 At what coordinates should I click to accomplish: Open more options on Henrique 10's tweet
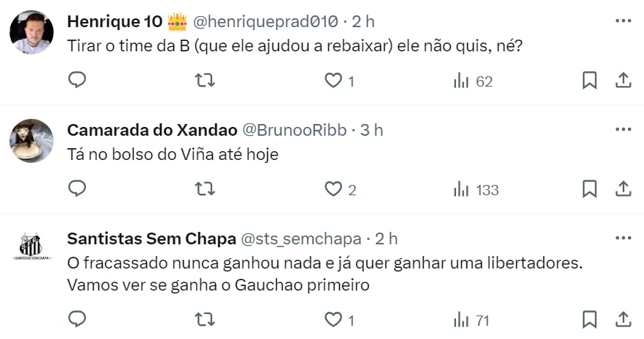tap(623, 21)
